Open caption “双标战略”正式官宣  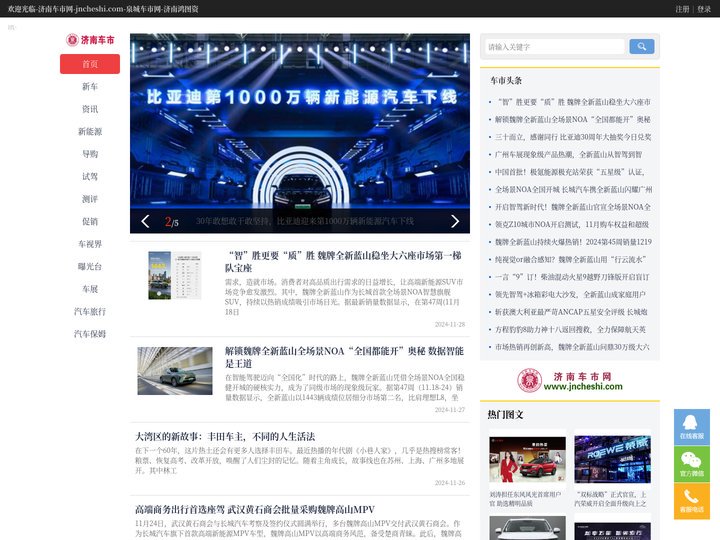point(611,499)
